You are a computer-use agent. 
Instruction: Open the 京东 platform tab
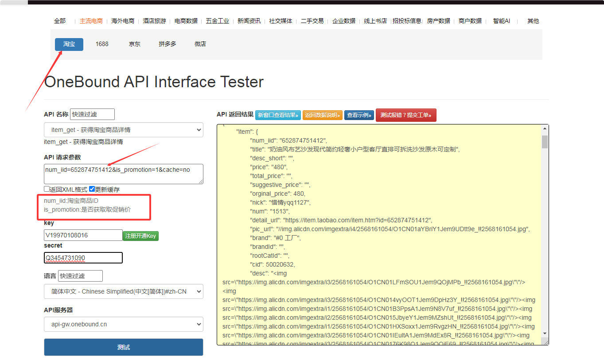coord(135,44)
